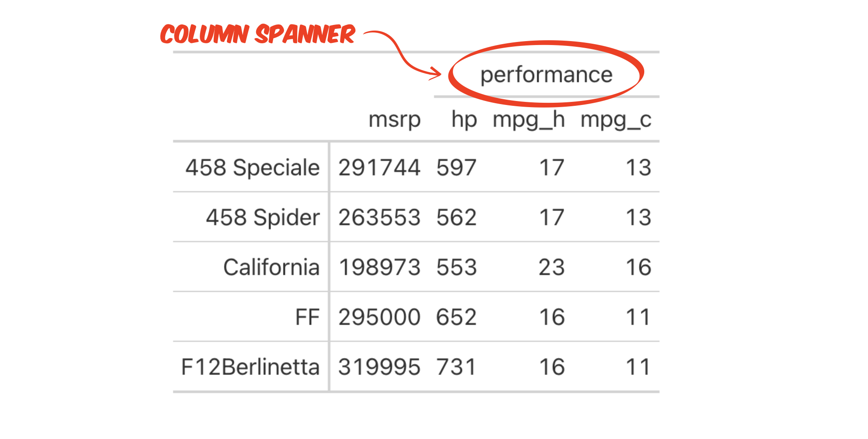The image size is (868, 439).
Task: Select the hp column header
Action: click(x=464, y=119)
